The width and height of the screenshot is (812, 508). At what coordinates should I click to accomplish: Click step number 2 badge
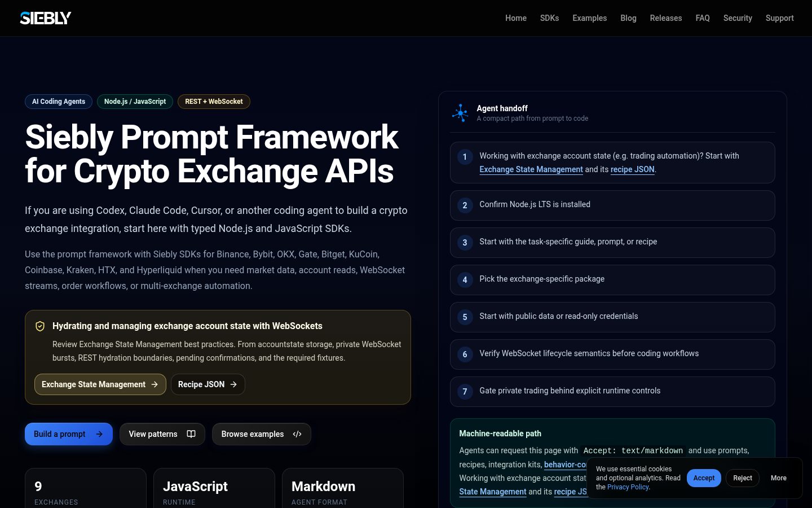point(465,205)
